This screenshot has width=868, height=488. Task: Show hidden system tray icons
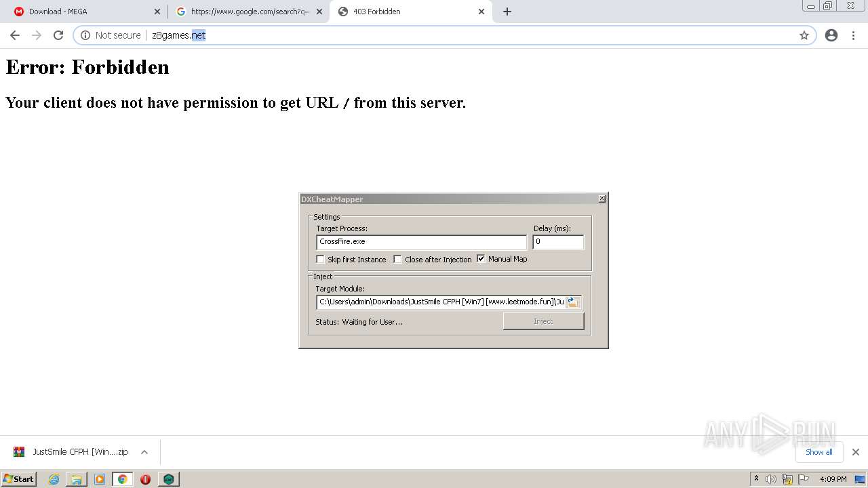(756, 479)
